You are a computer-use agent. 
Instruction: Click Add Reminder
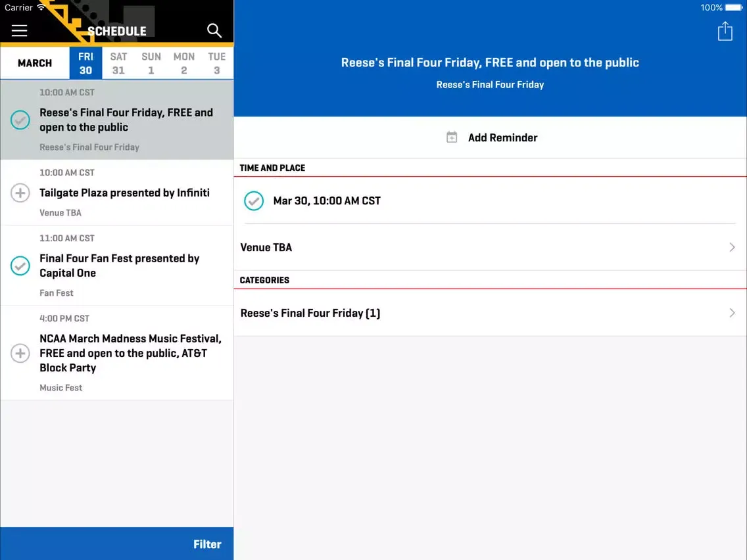491,137
